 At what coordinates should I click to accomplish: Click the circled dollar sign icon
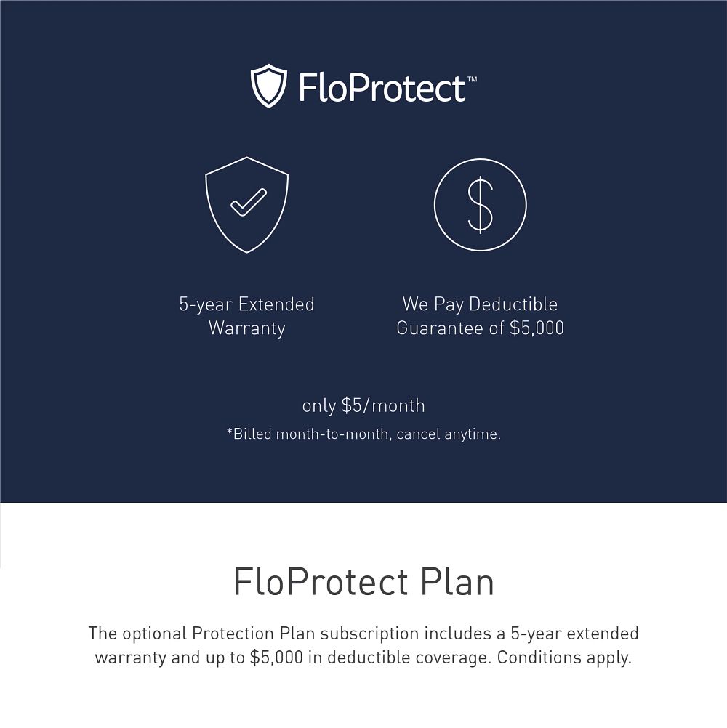pos(480,204)
